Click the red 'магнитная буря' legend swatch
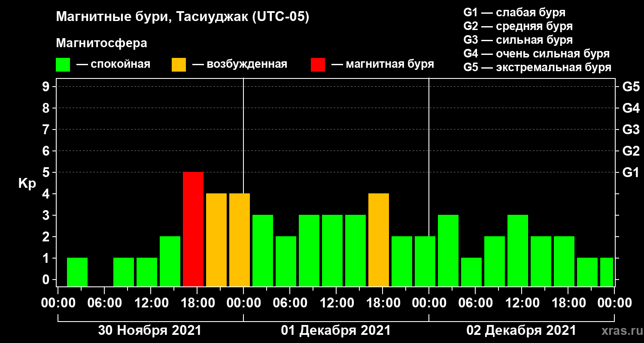The height and width of the screenshot is (343, 644). pyautogui.click(x=318, y=65)
